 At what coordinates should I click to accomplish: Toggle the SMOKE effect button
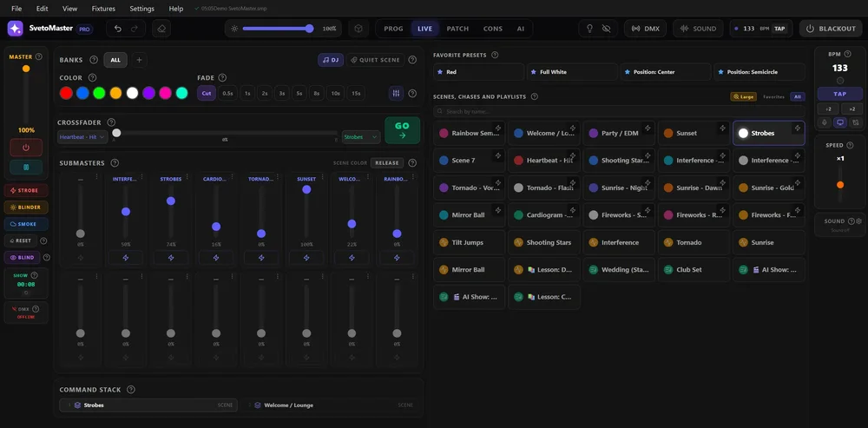point(26,224)
